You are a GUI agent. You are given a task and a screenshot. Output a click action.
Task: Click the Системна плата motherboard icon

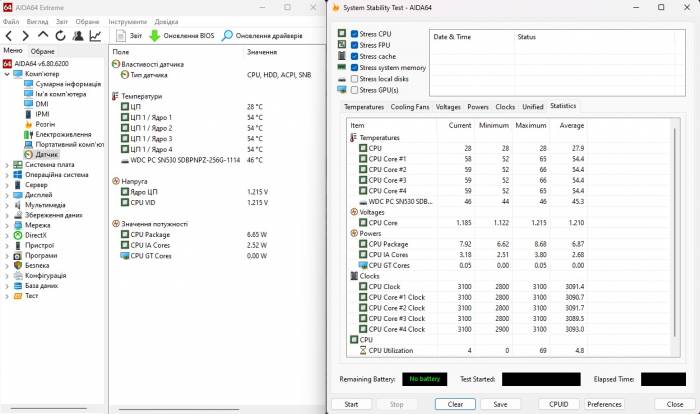[x=18, y=165]
